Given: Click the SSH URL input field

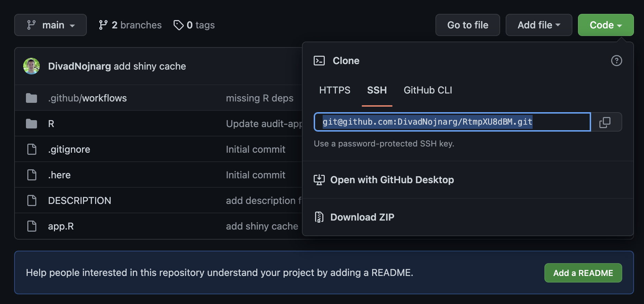Looking at the screenshot, I should tap(452, 122).
